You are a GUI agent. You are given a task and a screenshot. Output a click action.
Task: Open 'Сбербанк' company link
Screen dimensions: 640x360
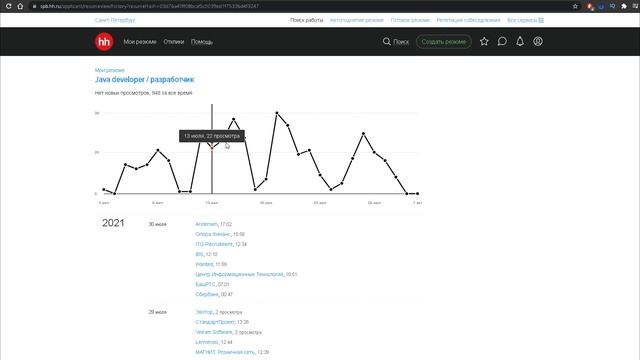coord(207,294)
